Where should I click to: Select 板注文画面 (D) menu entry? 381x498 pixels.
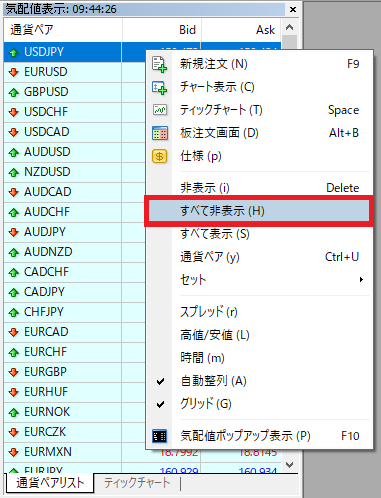259,133
